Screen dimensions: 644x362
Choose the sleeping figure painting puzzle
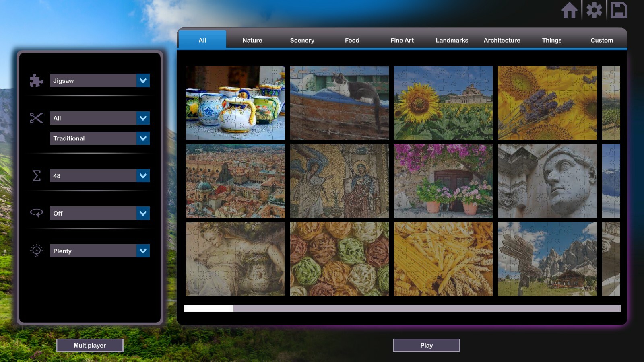[x=235, y=259]
